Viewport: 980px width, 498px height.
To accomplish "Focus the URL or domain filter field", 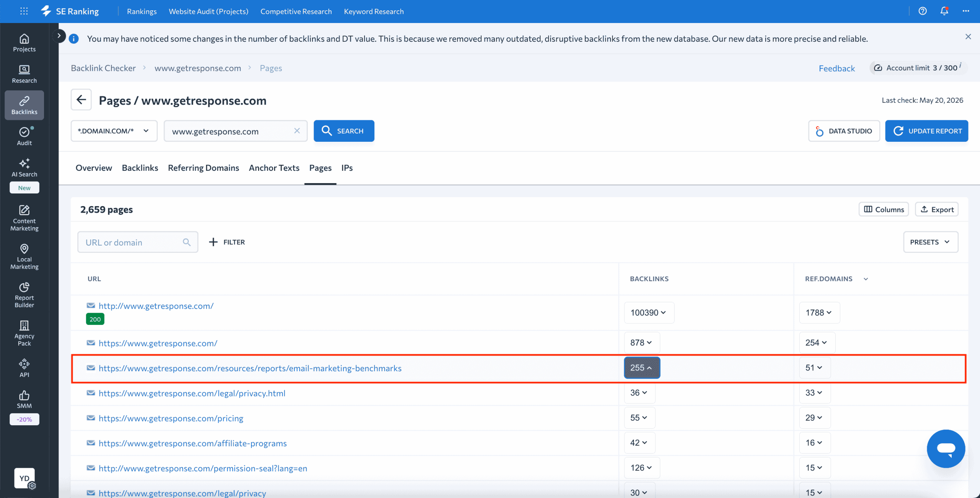I will pos(137,242).
